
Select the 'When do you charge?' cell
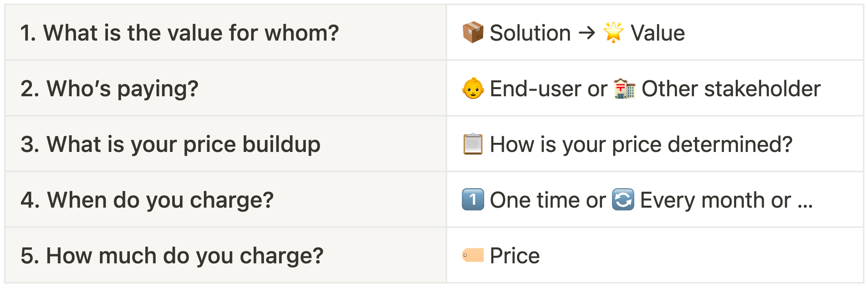(x=226, y=200)
